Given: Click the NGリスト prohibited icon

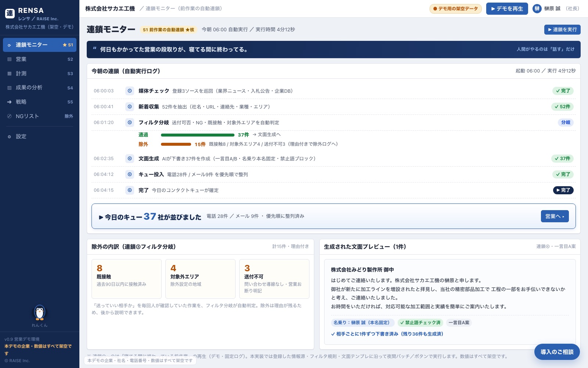Looking at the screenshot, I should click(10, 116).
